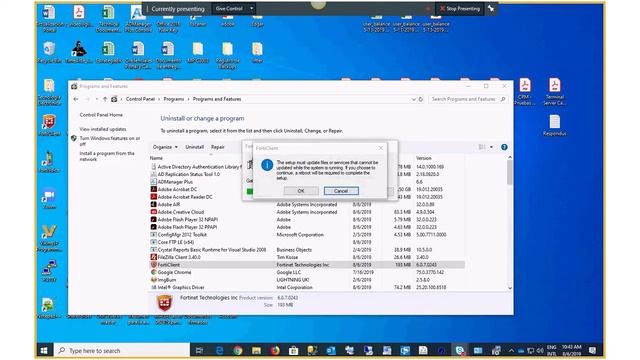Open Control Panel Home link
Image resolution: width=640 pixels, height=360 pixels.
(x=101, y=115)
